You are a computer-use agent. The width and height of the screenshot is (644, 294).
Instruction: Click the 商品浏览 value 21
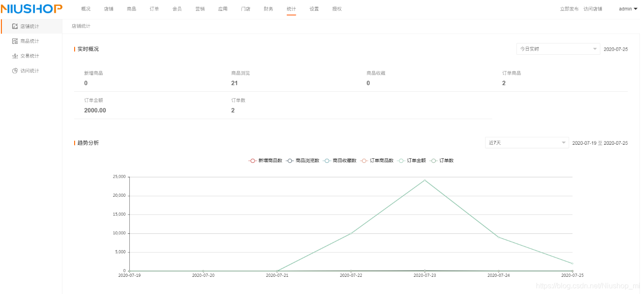coord(234,83)
